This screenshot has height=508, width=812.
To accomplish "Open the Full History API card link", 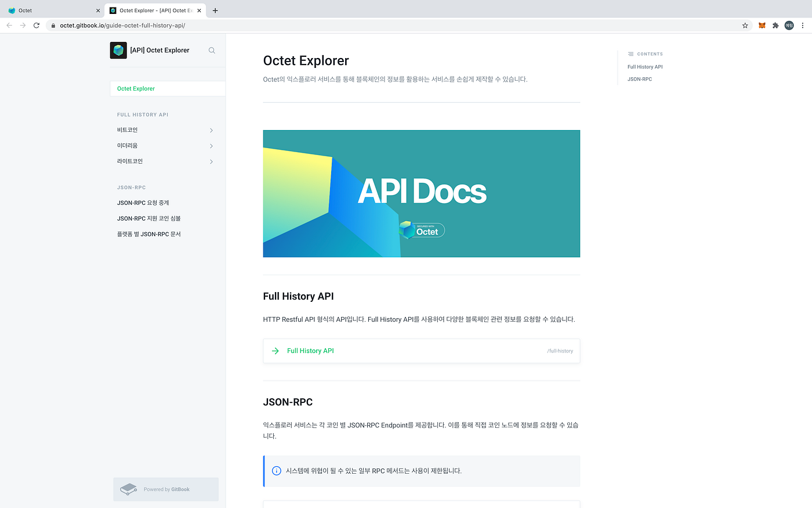I will [x=422, y=351].
